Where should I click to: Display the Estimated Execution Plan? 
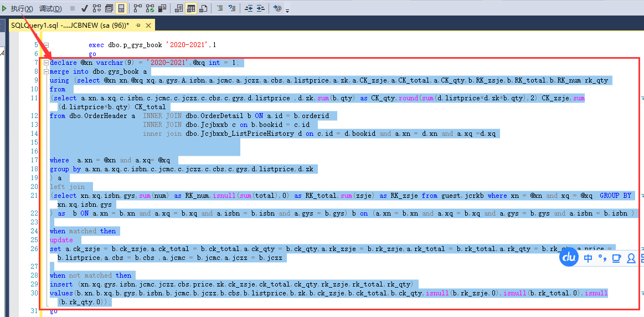[x=97, y=8]
